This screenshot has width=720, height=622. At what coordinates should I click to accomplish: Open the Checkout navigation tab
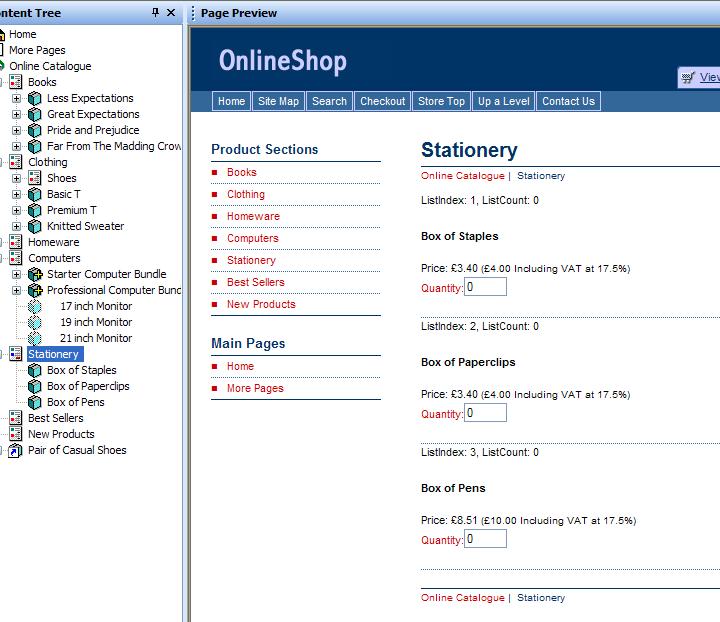[383, 101]
